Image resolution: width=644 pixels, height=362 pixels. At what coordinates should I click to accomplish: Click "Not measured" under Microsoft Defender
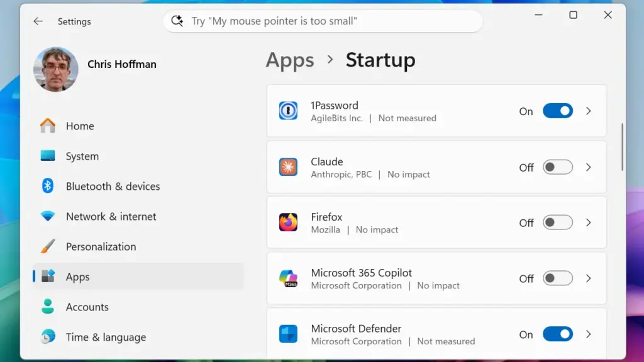[446, 341]
